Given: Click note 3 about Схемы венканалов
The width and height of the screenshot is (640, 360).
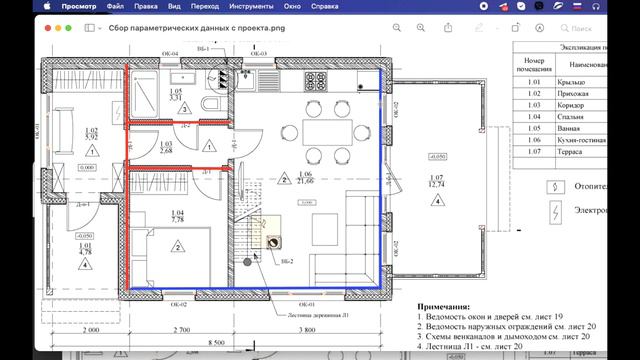Looking at the screenshot, I should coord(503,336).
